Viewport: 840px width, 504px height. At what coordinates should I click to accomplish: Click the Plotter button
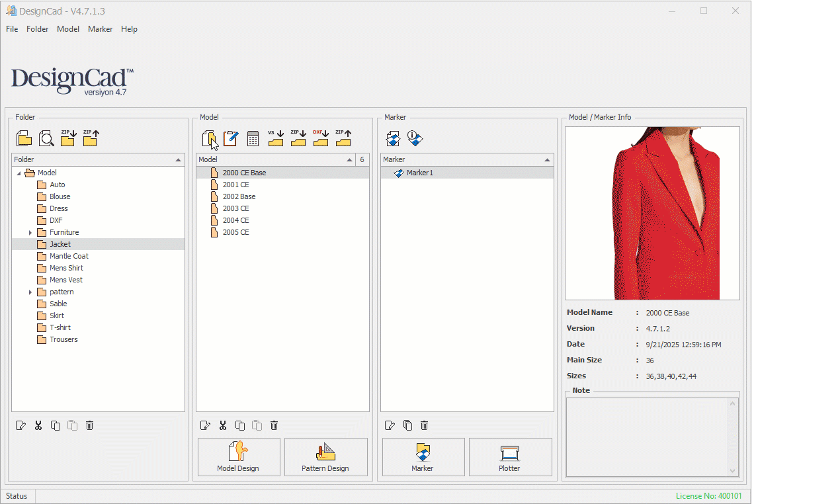pyautogui.click(x=510, y=456)
